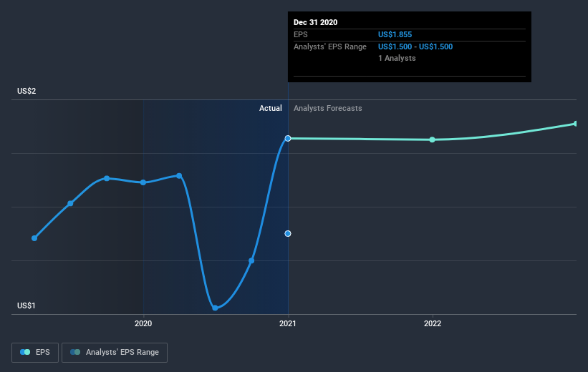This screenshot has height=372, width=588.
Task: Click the final forecast point at right edge
Action: [576, 124]
